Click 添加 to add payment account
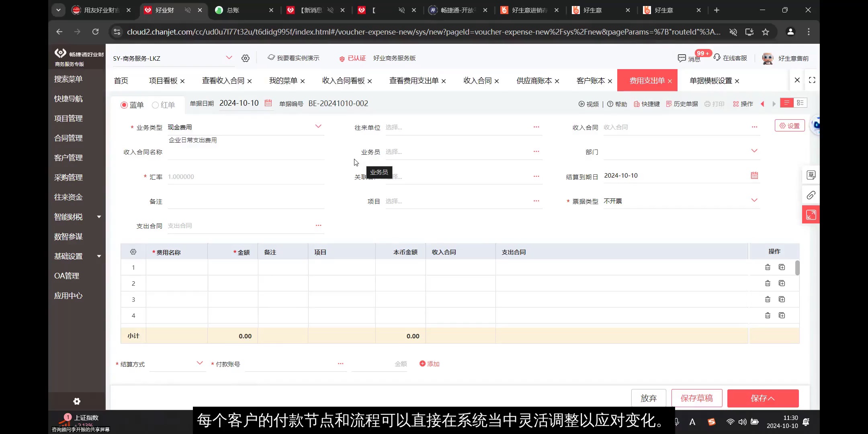868x434 pixels. click(x=430, y=364)
